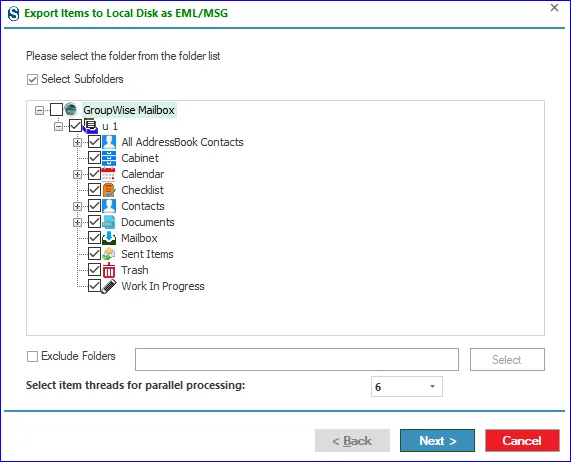
Task: Select the u 1 label in tree
Action: (110, 126)
